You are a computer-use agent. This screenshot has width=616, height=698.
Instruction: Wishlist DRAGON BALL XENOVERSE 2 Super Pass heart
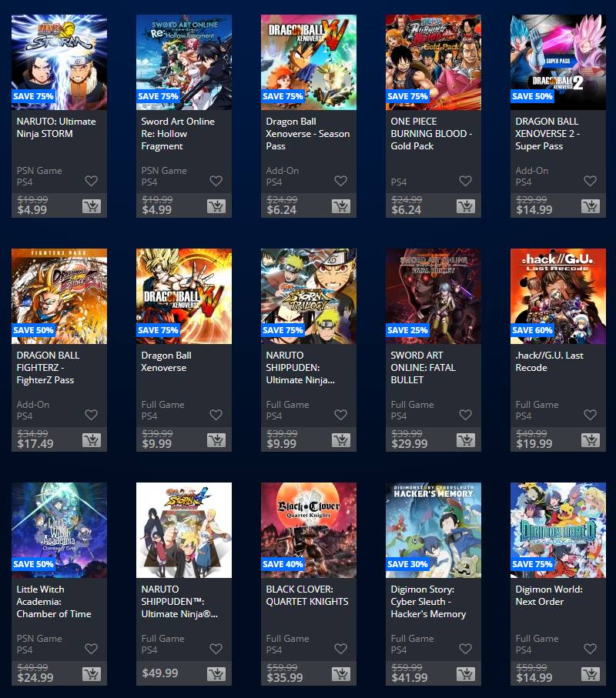590,181
